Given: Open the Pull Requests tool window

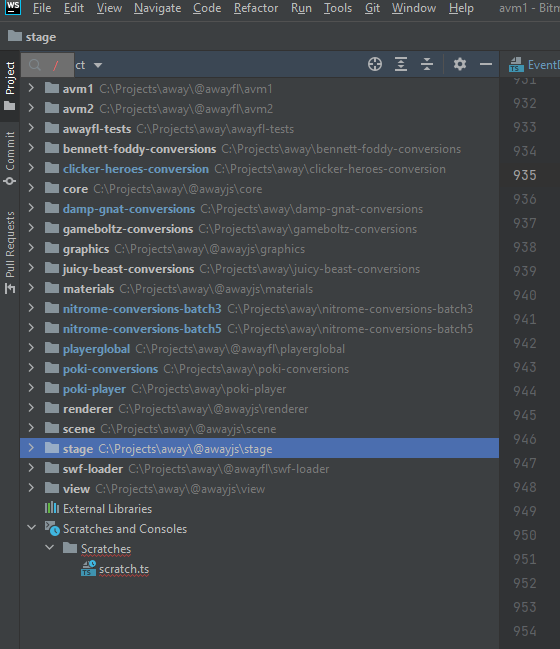Looking at the screenshot, I should click(10, 252).
